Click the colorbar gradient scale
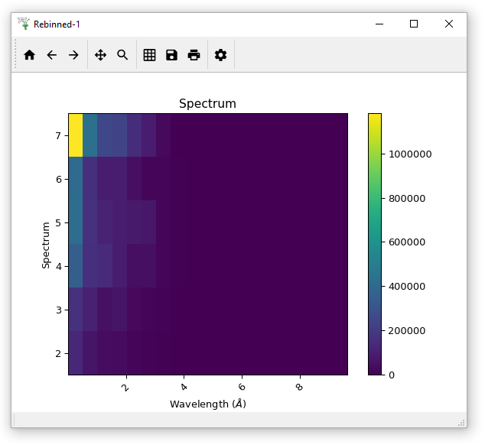The image size is (485, 448). 375,245
